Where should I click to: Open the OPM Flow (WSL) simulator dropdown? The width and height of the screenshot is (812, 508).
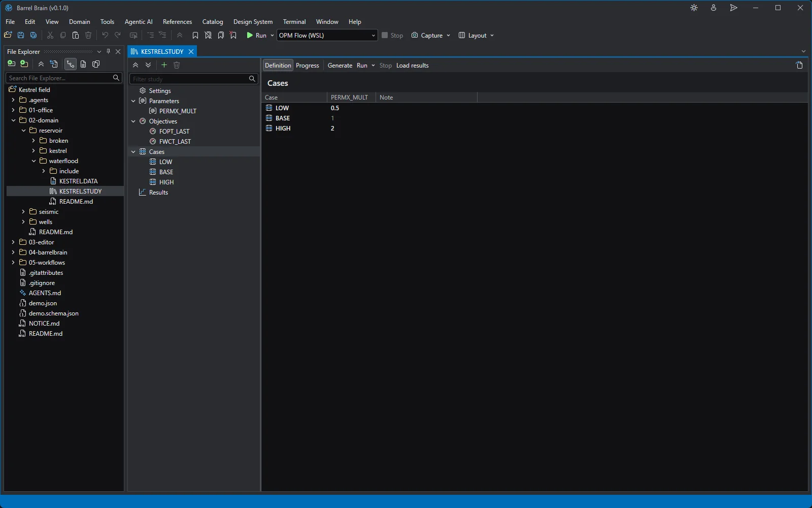(x=327, y=36)
